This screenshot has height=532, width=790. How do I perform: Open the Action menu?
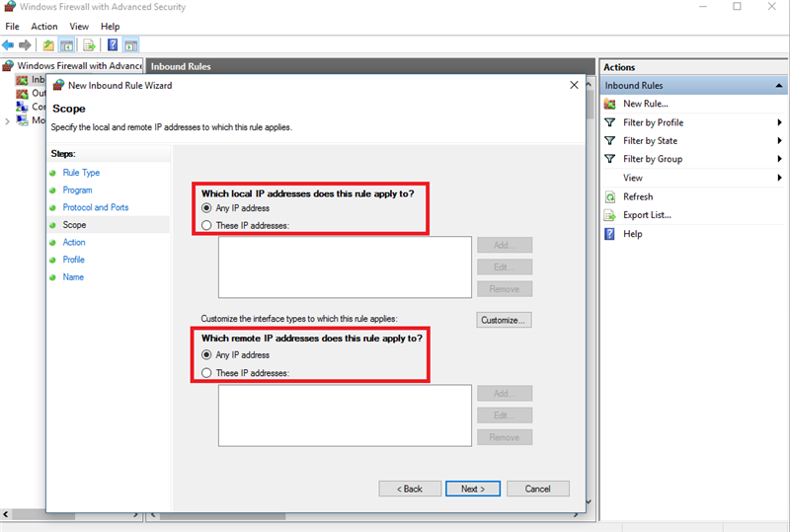[x=44, y=27]
